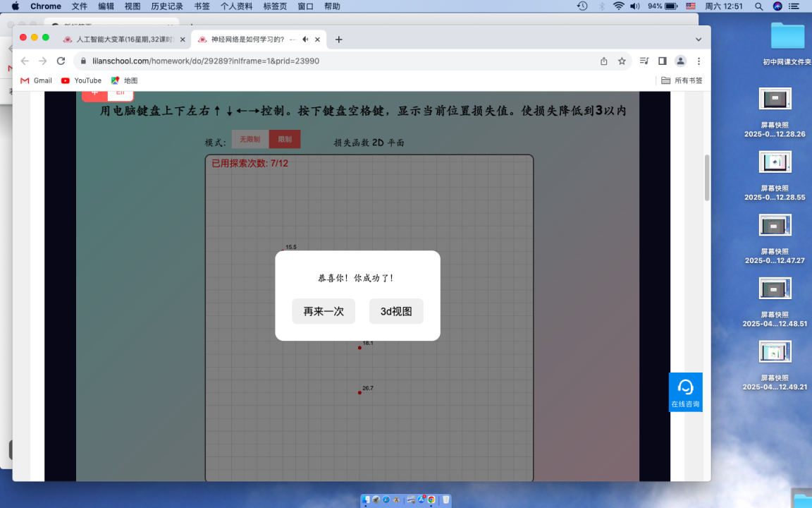Select the 限制 mode option
The width and height of the screenshot is (812, 508).
[285, 140]
